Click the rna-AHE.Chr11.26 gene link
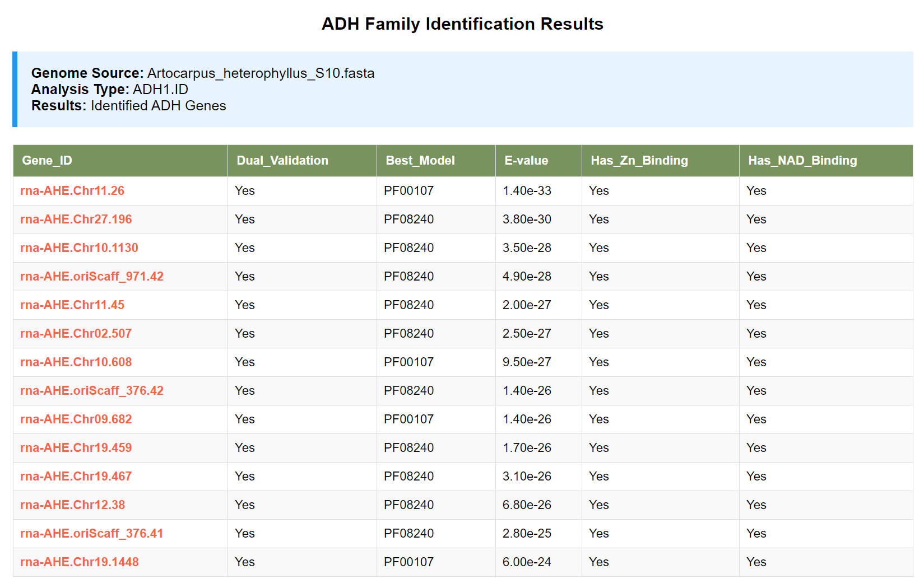 pyautogui.click(x=72, y=191)
